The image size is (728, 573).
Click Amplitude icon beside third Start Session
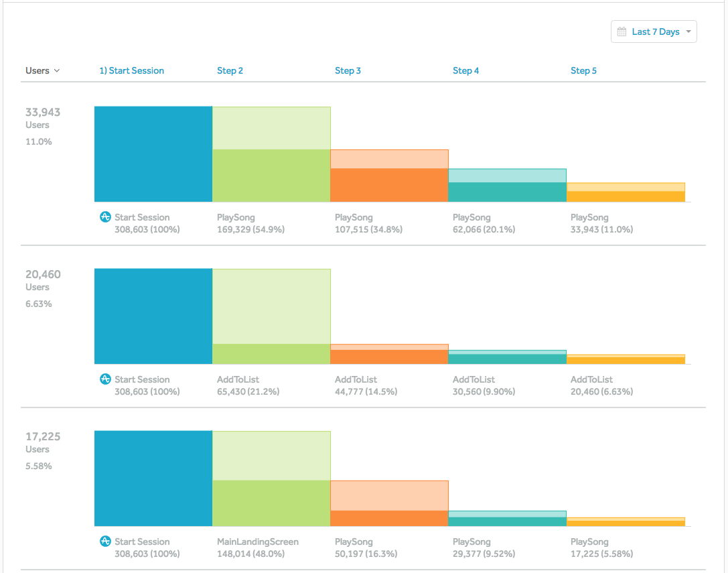(105, 541)
